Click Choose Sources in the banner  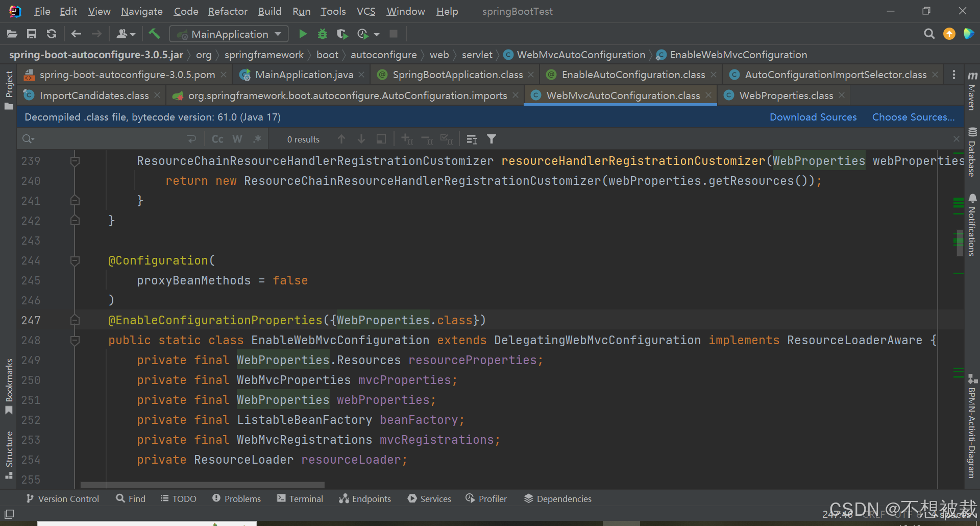pos(912,117)
